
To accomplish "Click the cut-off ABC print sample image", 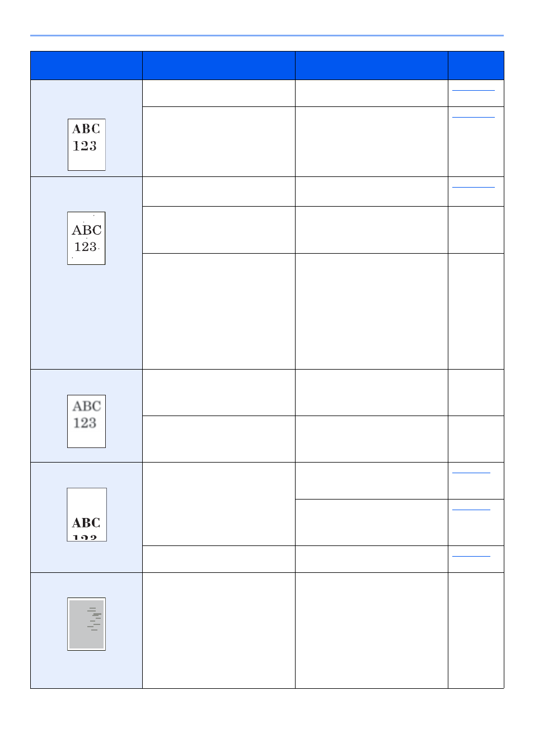I will tap(87, 515).
